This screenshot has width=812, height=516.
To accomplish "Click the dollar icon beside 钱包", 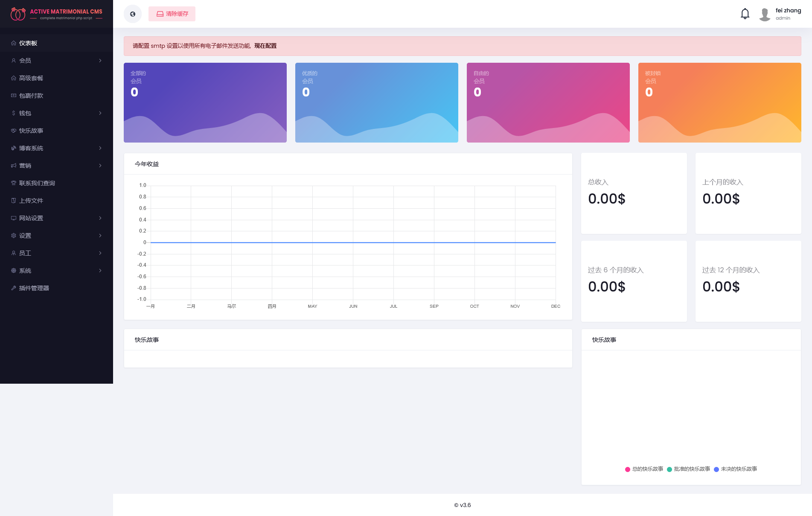I will (x=14, y=113).
